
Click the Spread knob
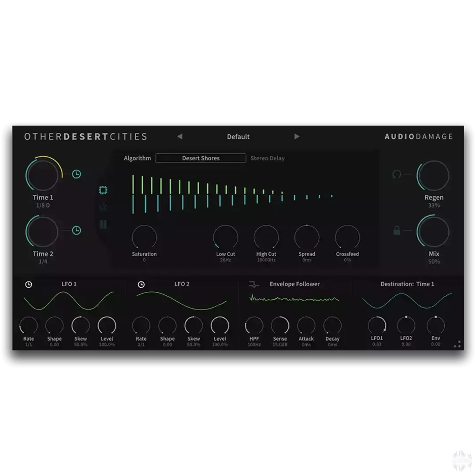pyautogui.click(x=307, y=238)
